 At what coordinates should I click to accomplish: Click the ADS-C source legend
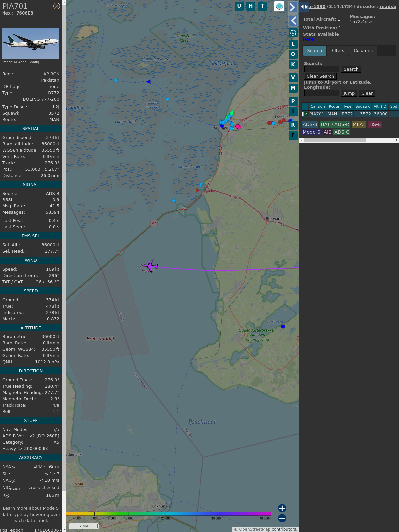pyautogui.click(x=342, y=132)
